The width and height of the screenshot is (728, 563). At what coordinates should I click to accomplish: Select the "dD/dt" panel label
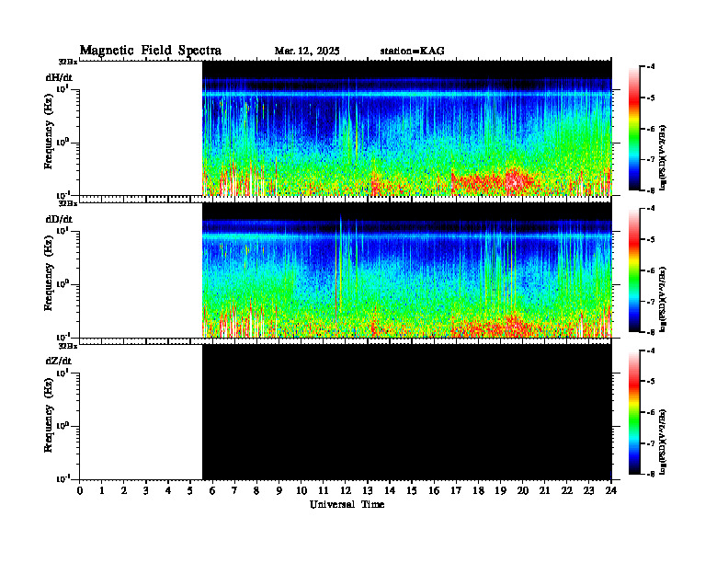click(x=59, y=219)
